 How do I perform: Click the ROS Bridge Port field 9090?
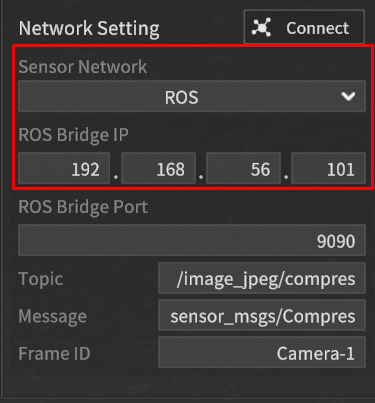(192, 240)
